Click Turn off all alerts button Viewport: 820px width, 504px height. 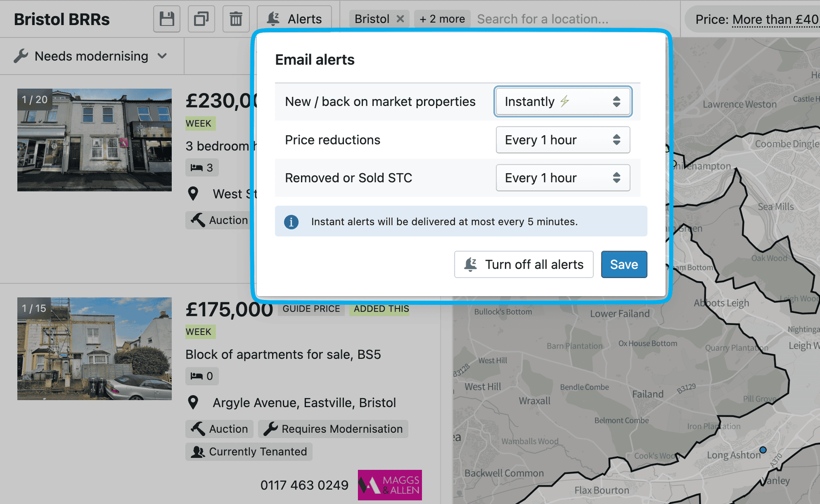click(x=524, y=264)
